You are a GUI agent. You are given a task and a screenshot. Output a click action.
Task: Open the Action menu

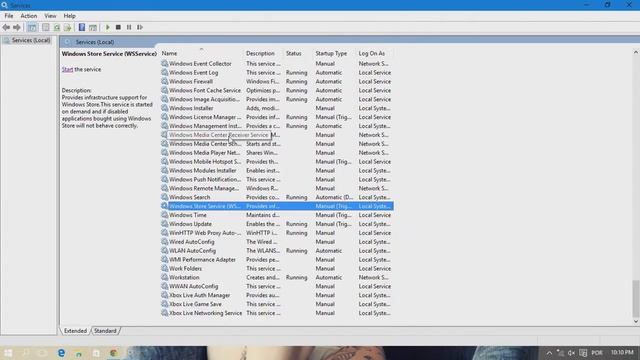pos(29,16)
